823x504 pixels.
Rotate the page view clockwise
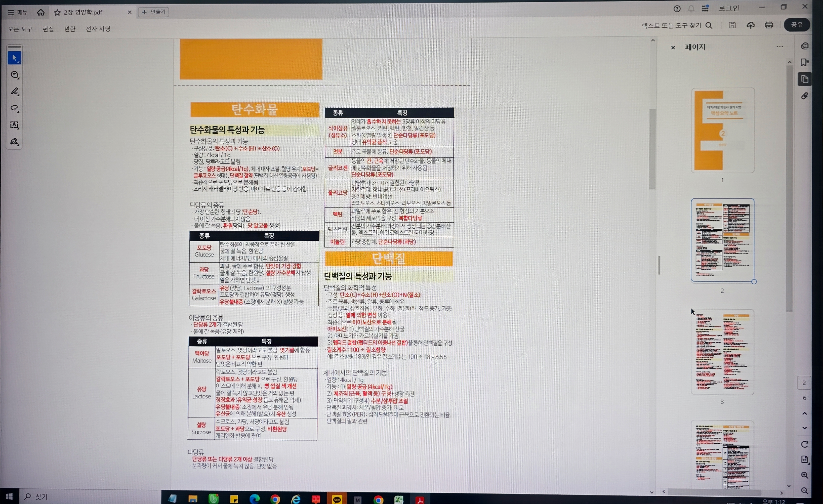[804, 444]
